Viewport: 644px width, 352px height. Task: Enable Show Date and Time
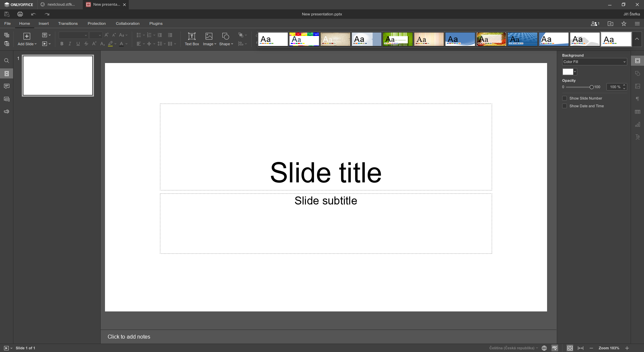click(565, 106)
